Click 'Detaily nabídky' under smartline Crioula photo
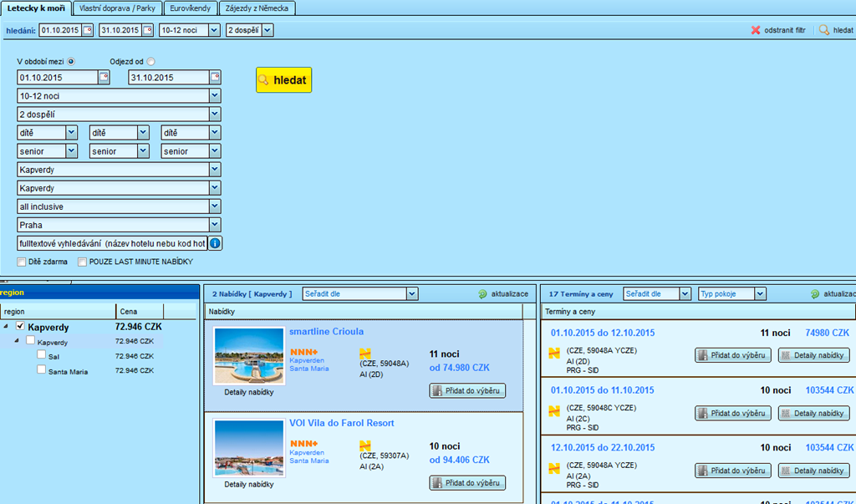Screen dimensions: 856x504 click(249, 392)
